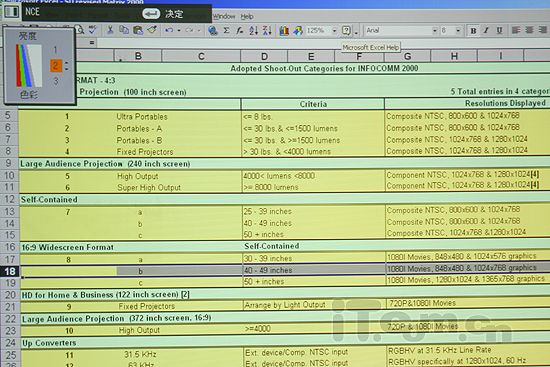Open the Help menu
This screenshot has height=367, width=550.
coord(247,16)
